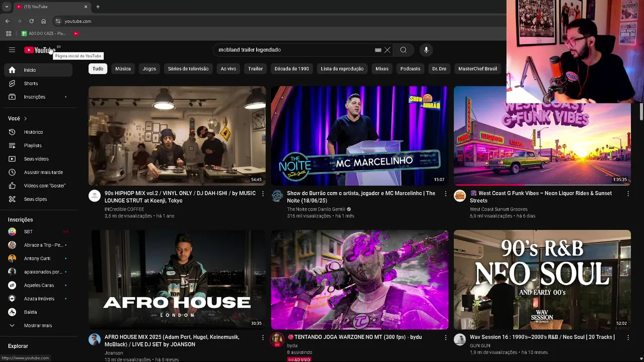Open options menu for Show do Burrão video
This screenshot has width=644, height=362.
tap(445, 194)
